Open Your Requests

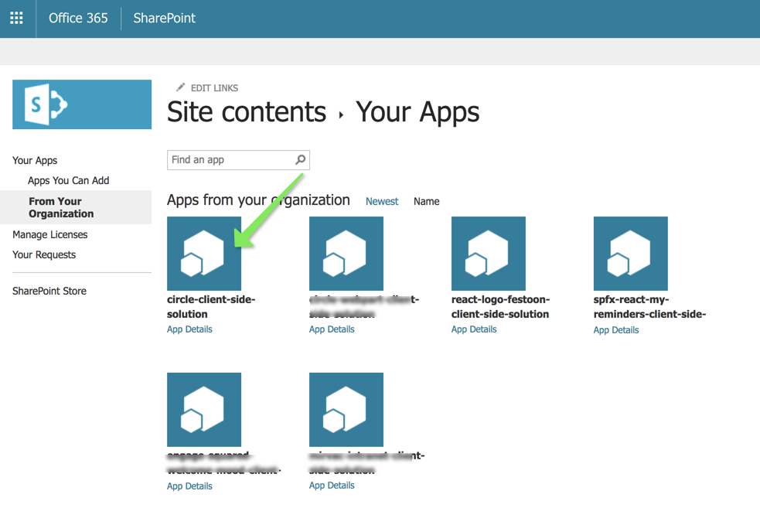tap(44, 254)
